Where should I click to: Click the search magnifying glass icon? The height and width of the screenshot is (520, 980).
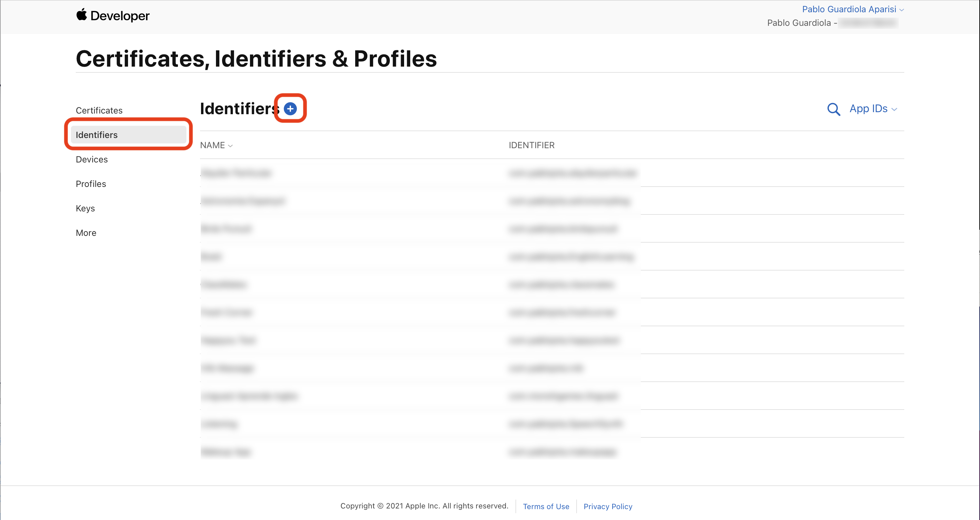pyautogui.click(x=833, y=109)
